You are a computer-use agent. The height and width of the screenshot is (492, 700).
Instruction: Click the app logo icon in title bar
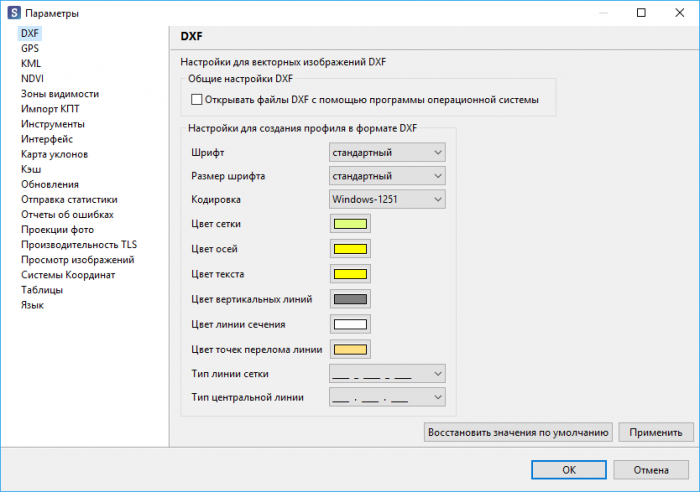[x=14, y=13]
